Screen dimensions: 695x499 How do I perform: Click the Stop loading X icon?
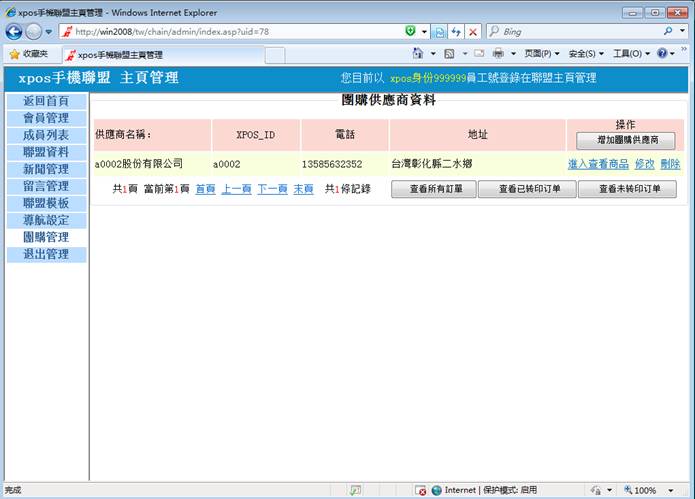(472, 32)
